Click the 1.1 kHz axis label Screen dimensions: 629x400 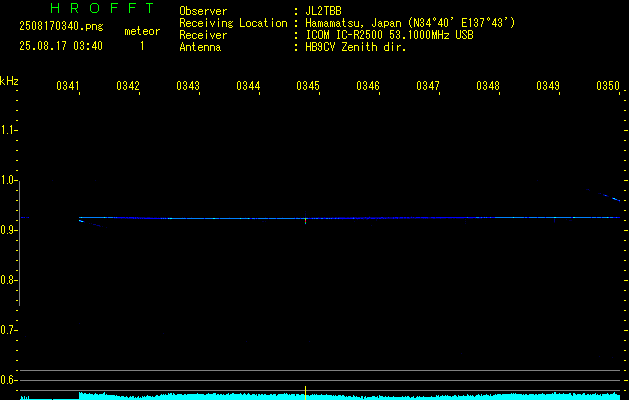8,130
